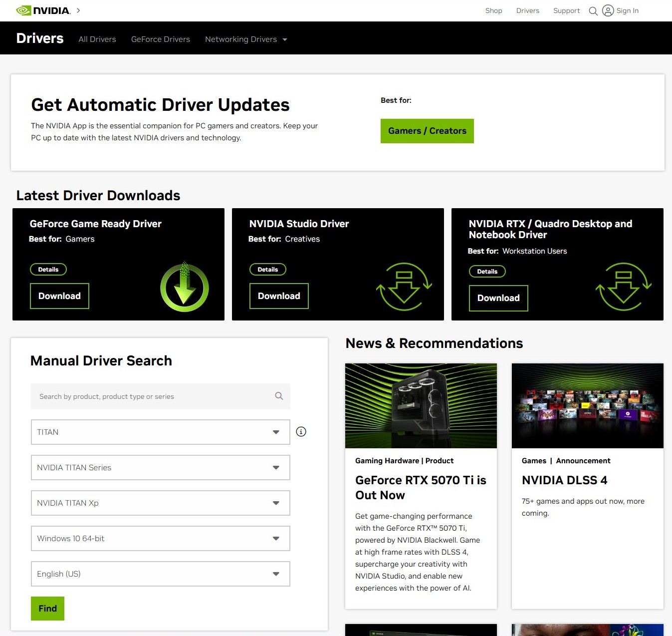672x636 pixels.
Task: Click the GeForce Game Ready download arrow icon
Action: [x=185, y=287]
